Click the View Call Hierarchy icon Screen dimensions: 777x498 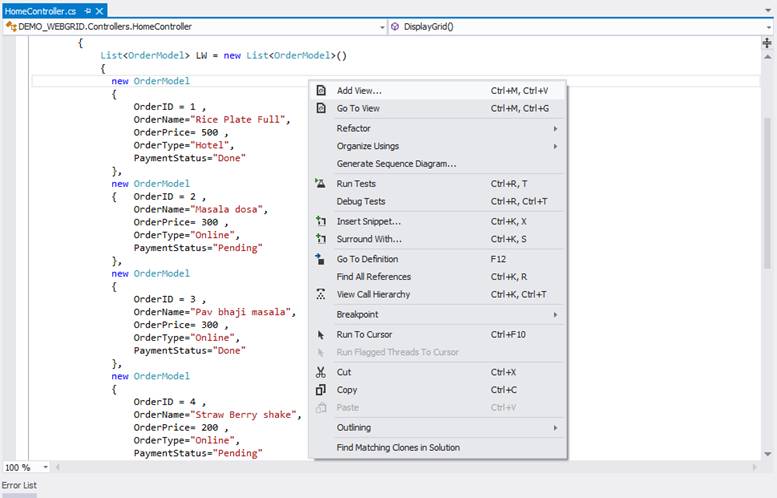pos(321,294)
